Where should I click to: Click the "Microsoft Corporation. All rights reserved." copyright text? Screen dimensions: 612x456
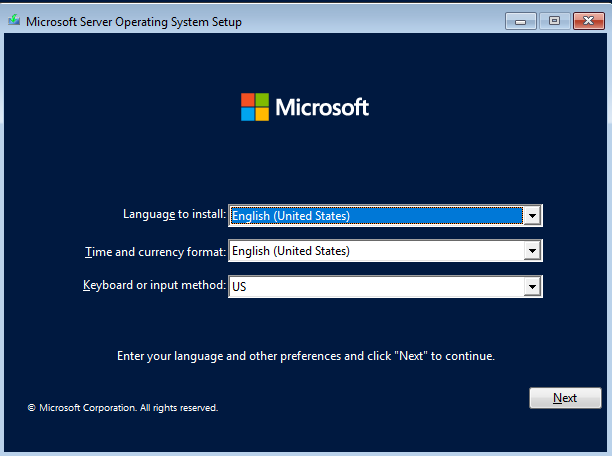[123, 408]
